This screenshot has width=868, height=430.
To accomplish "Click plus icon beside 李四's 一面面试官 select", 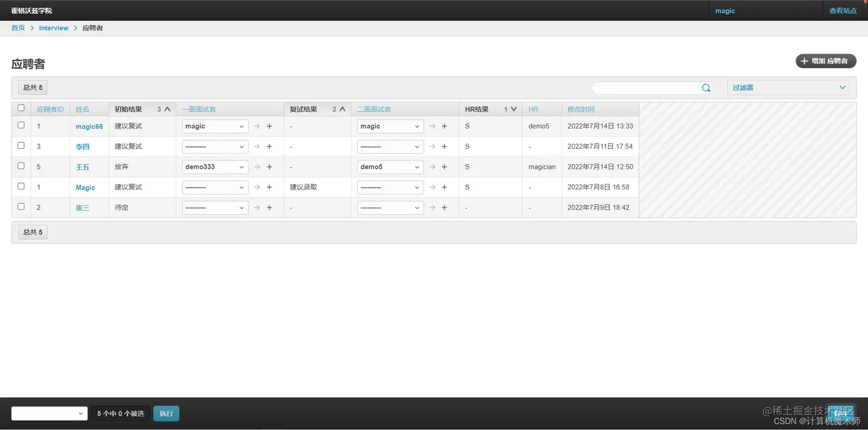I will [x=269, y=146].
